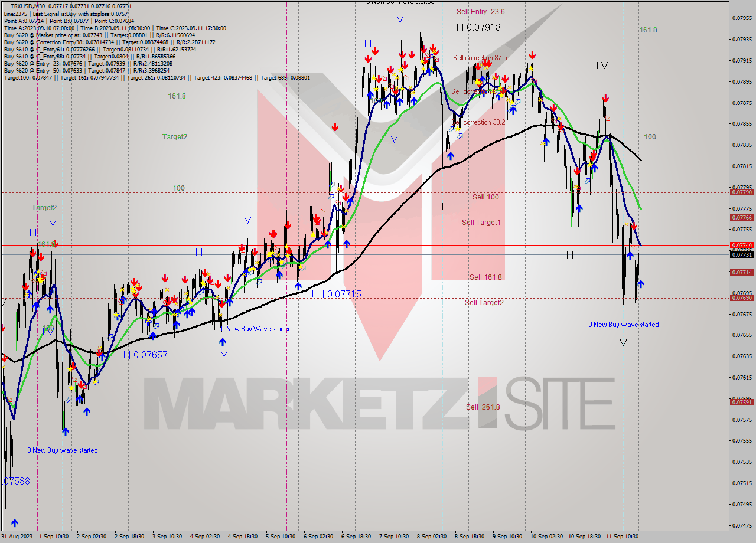Viewport: 756px width, 543px height.
Task: Click the '5 Sep 10:30' time label
Action: pos(281,537)
